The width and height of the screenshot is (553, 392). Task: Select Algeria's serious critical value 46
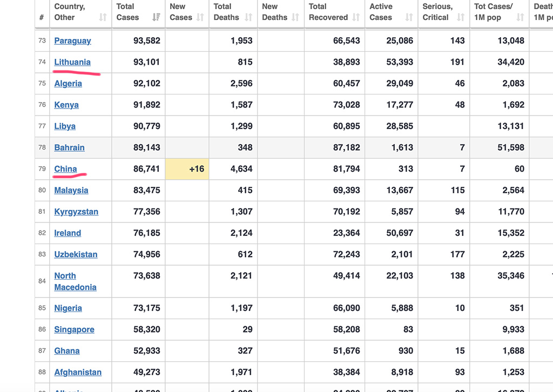pos(460,84)
